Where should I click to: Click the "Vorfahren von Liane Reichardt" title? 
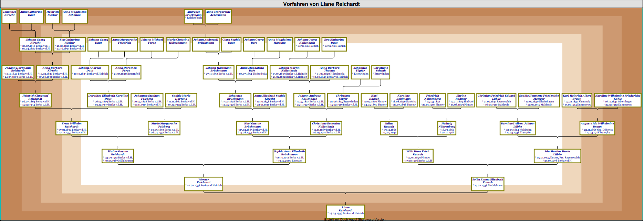pos(321,4)
